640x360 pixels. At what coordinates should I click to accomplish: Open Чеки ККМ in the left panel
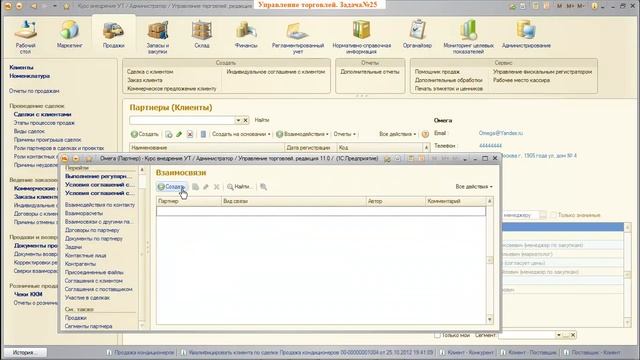(28, 294)
